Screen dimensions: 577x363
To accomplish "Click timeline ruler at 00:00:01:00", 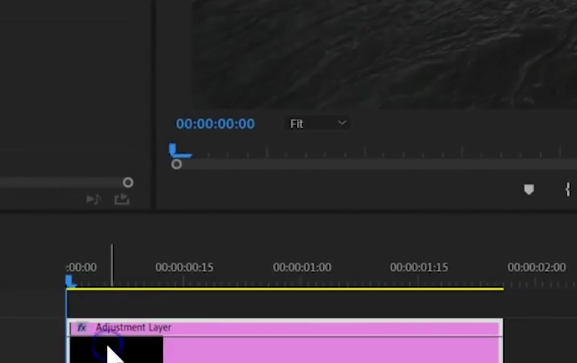I will (302, 267).
